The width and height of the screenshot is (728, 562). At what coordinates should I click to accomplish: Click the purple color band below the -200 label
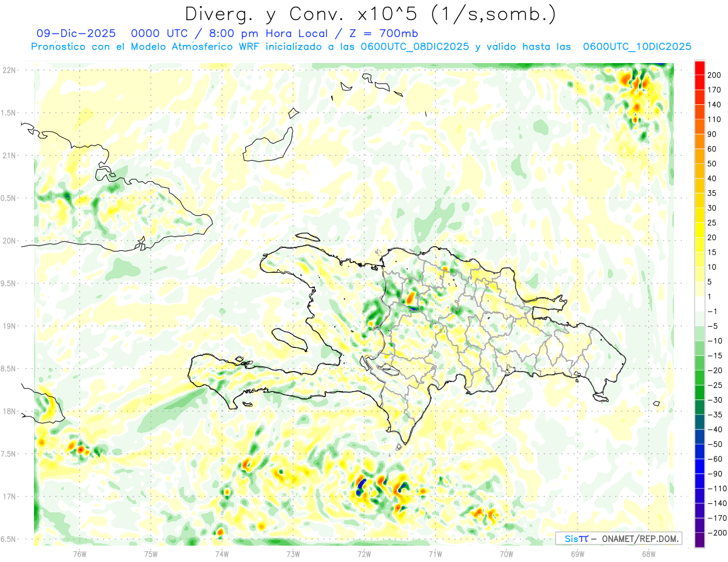[699, 540]
